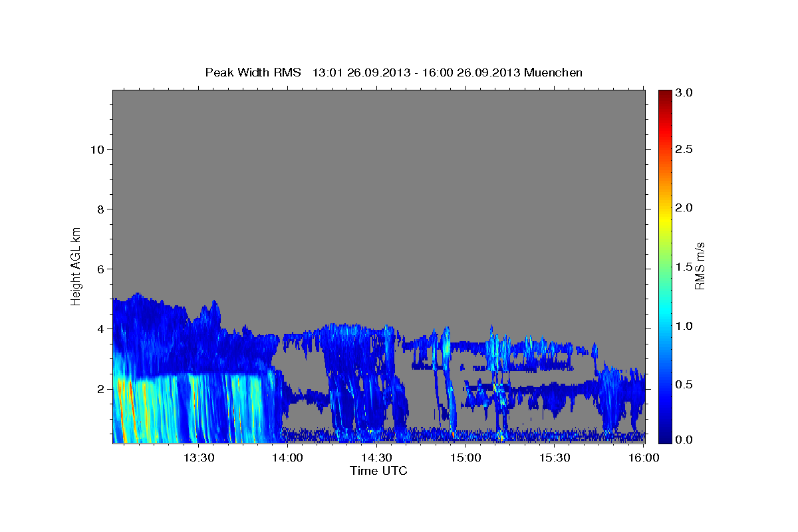Click the RMS m/s colorbar title

point(700,267)
